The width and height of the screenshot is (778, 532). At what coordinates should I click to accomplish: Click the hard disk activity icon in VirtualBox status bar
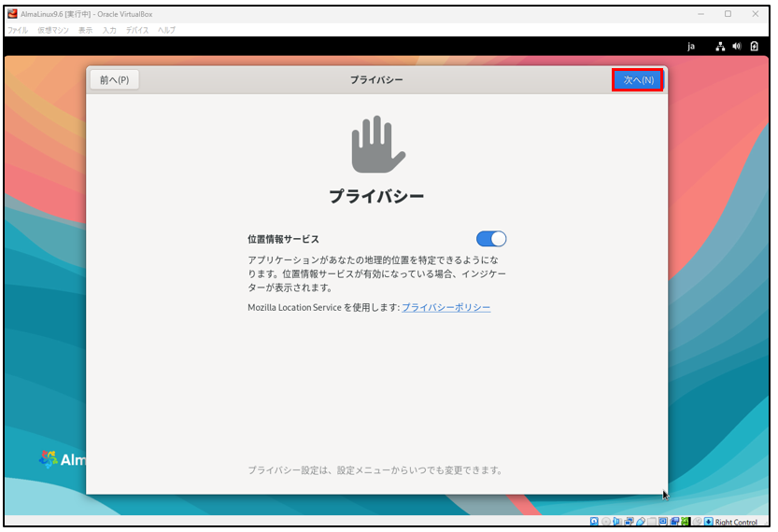pyautogui.click(x=595, y=522)
